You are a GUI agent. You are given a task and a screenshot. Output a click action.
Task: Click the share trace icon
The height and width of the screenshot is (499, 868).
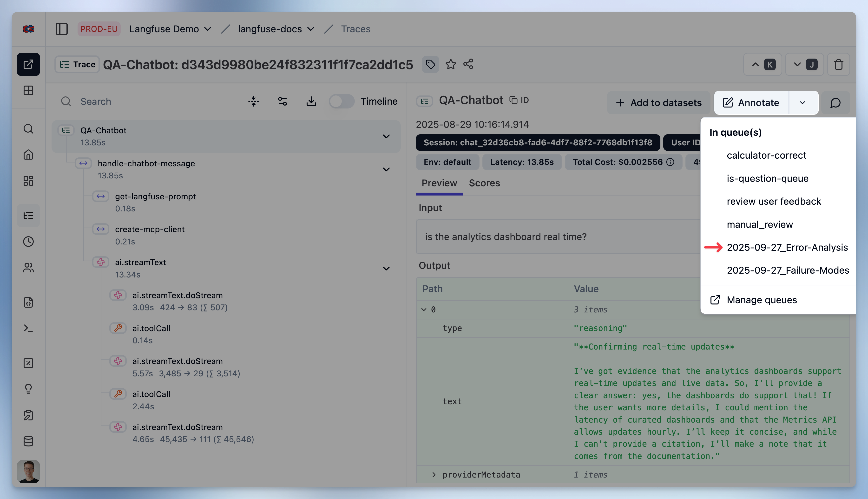(x=468, y=64)
